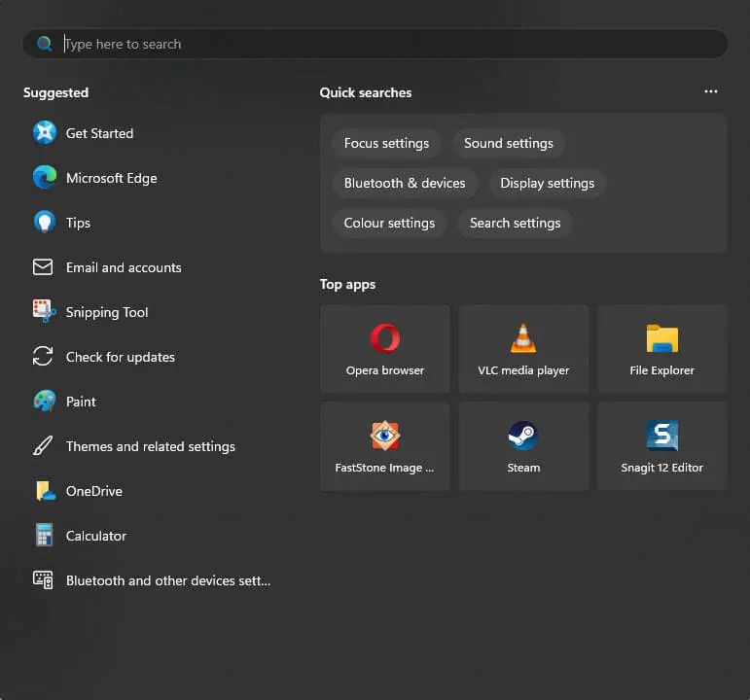Screen dimensions: 750x700
Task: Click the Check for updates refresh icon
Action: coord(43,356)
